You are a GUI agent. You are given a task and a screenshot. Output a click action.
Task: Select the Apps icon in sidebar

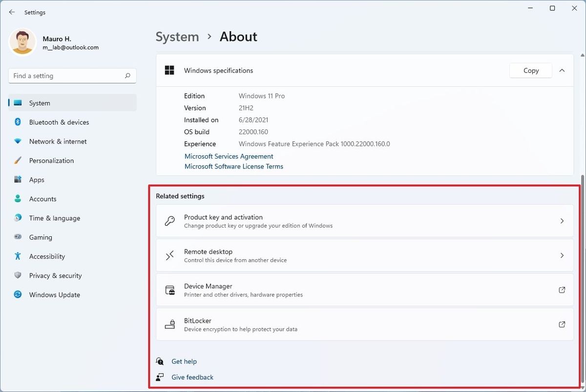(x=18, y=180)
